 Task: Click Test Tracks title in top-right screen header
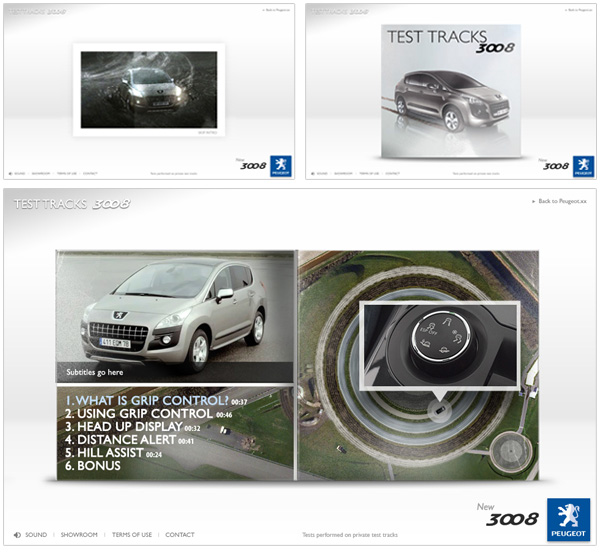click(339, 12)
